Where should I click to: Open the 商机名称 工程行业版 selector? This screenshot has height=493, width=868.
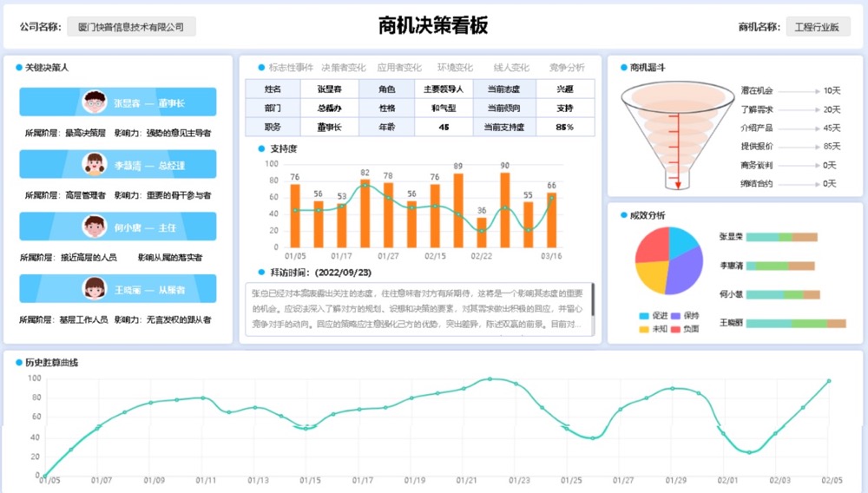click(x=817, y=27)
